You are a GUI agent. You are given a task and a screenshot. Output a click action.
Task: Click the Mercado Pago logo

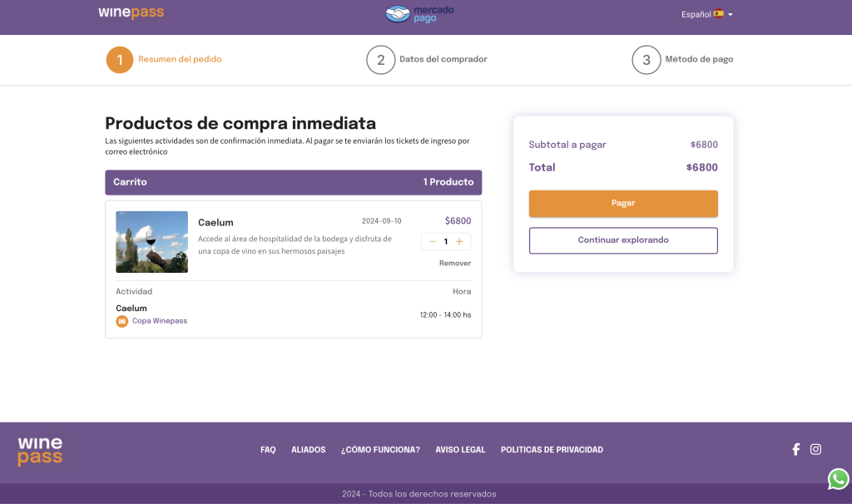419,13
